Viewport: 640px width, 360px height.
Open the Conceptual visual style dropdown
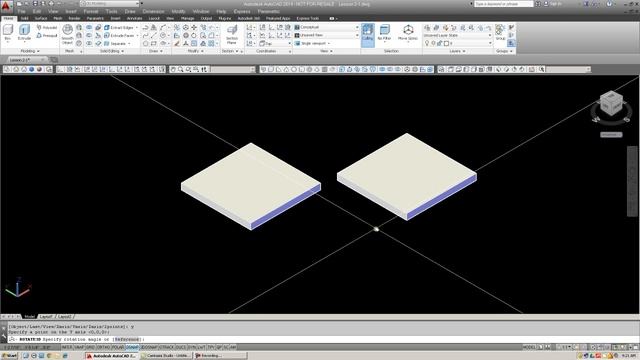[x=327, y=27]
